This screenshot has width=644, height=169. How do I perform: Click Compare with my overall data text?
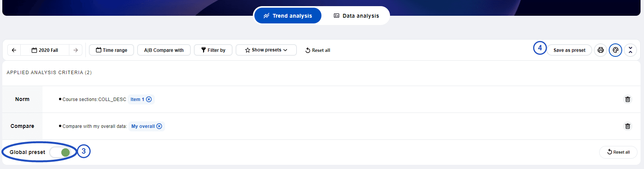[x=95, y=126]
